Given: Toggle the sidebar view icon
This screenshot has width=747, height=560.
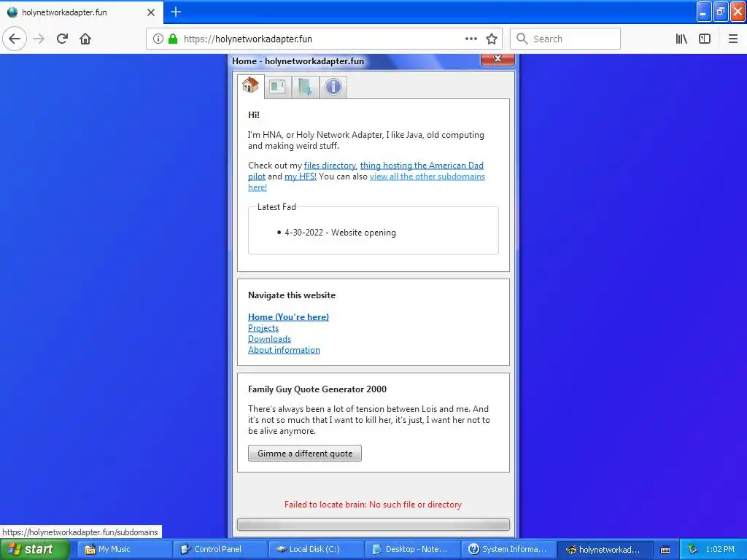Looking at the screenshot, I should point(705,39).
